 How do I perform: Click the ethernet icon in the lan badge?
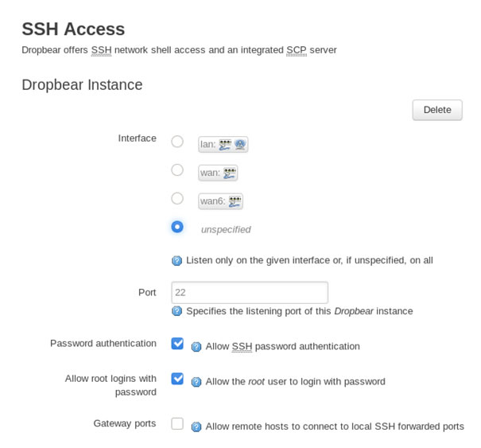pyautogui.click(x=225, y=145)
